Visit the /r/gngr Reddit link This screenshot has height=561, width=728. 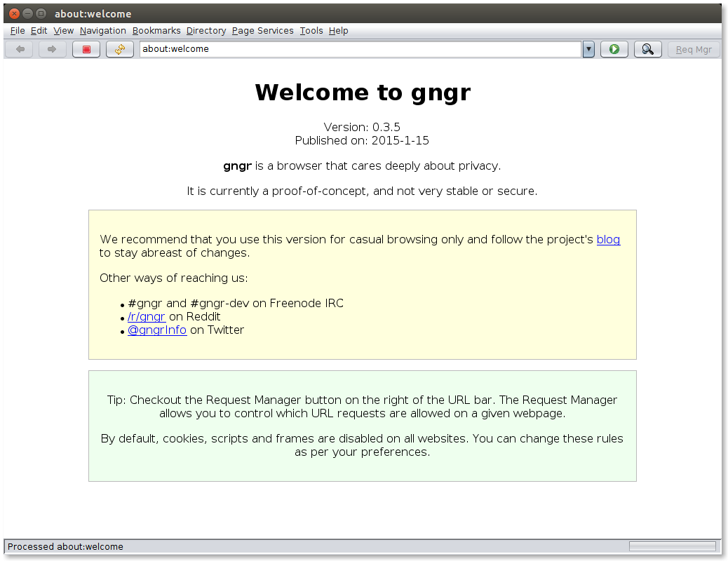click(x=146, y=316)
